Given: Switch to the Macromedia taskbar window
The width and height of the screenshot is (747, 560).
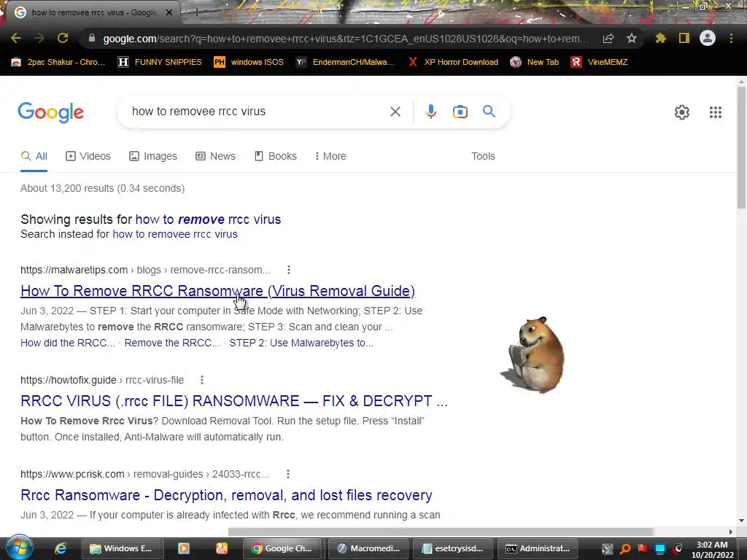Looking at the screenshot, I should (367, 548).
